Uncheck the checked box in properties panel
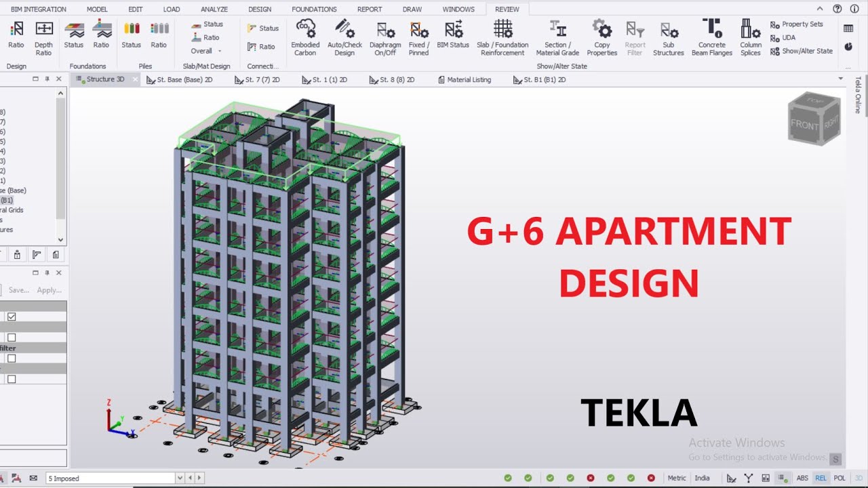This screenshot has height=488, width=868. [x=12, y=317]
